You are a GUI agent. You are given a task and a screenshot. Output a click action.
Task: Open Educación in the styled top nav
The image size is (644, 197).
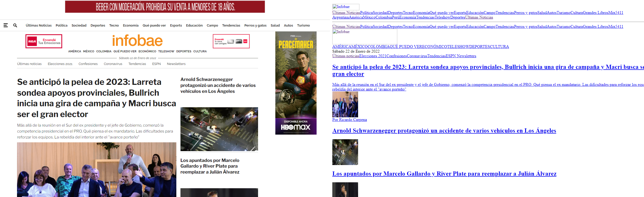coord(194,25)
